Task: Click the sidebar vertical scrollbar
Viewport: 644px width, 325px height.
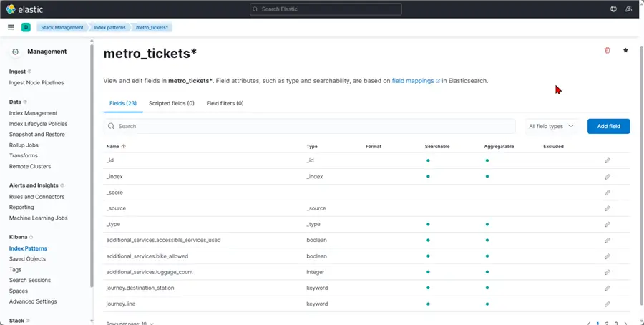Action: 92,165
